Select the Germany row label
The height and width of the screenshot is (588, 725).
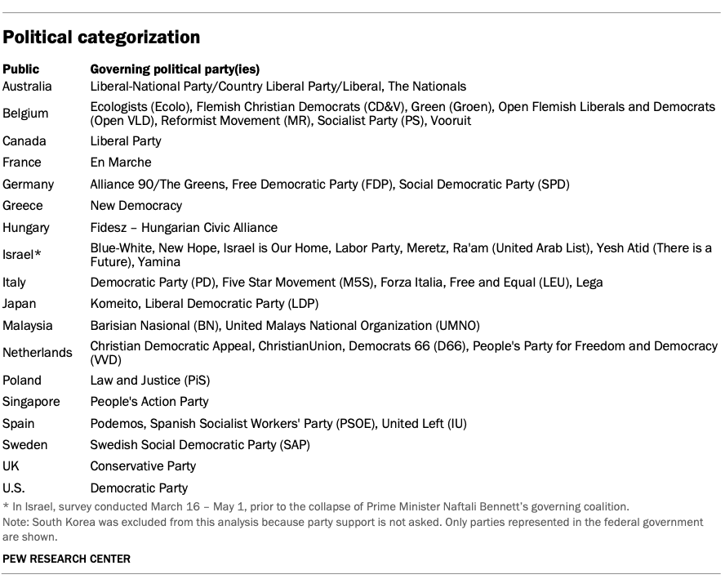click(x=28, y=184)
